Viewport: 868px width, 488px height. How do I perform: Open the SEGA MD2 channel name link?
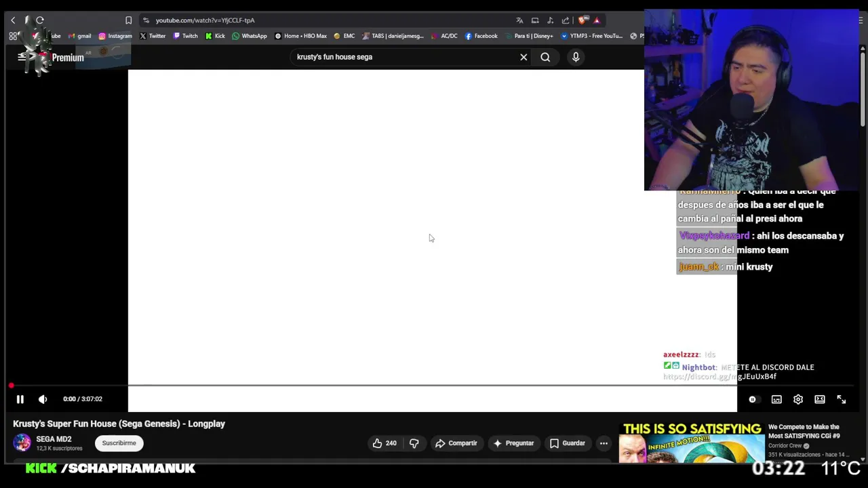54,439
